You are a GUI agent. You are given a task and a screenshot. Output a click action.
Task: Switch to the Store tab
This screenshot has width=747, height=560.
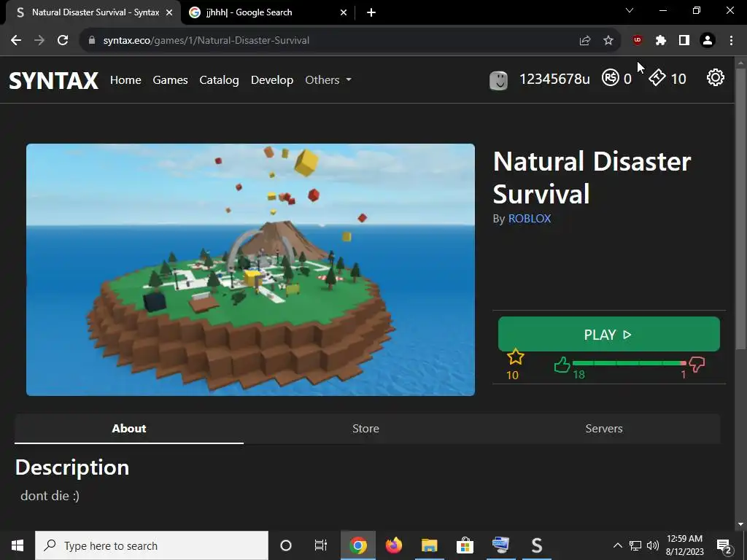coord(366,429)
